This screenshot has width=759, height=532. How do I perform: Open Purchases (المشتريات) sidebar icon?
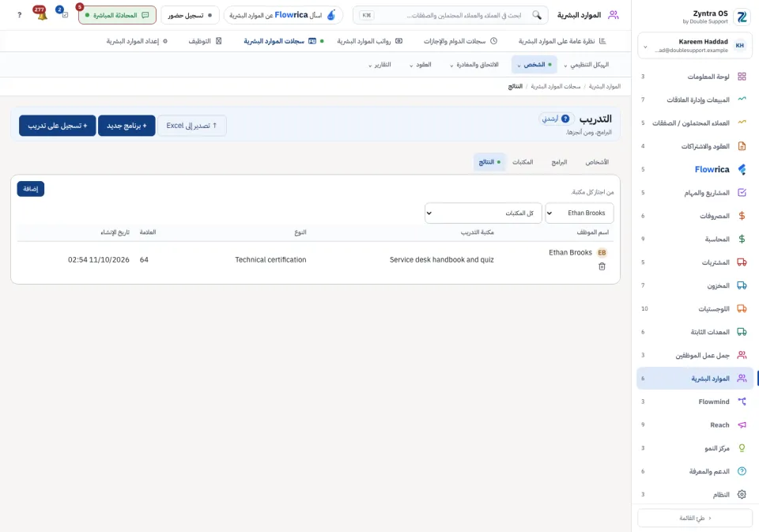click(742, 262)
